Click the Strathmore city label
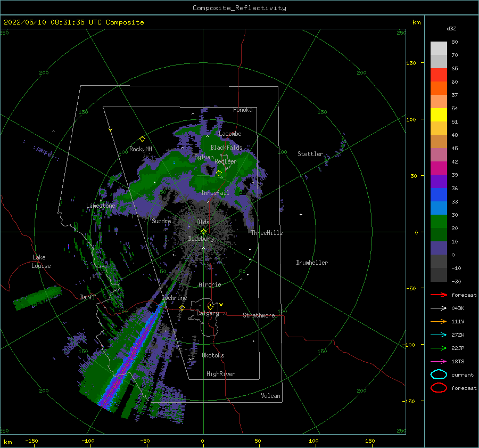The width and height of the screenshot is (479, 448). pos(259,315)
